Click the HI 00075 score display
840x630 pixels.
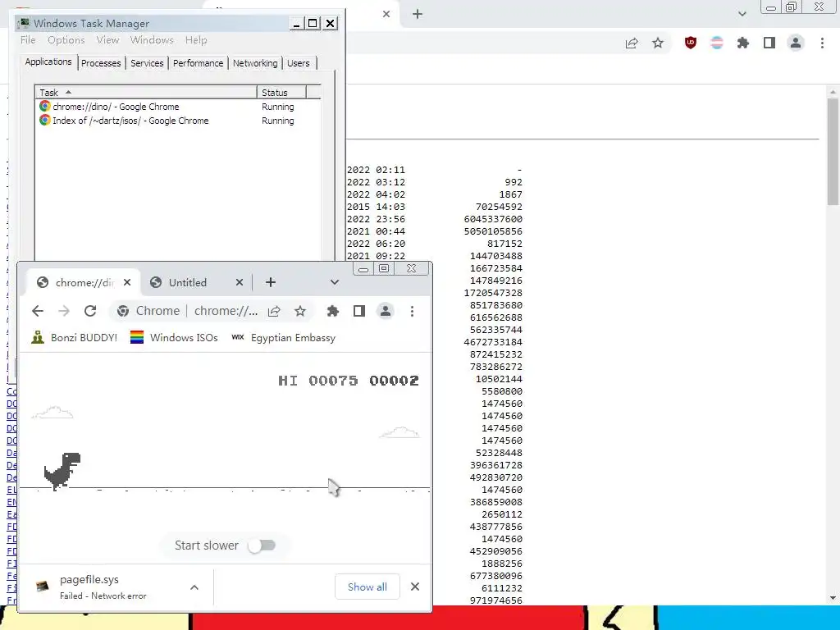pos(317,381)
